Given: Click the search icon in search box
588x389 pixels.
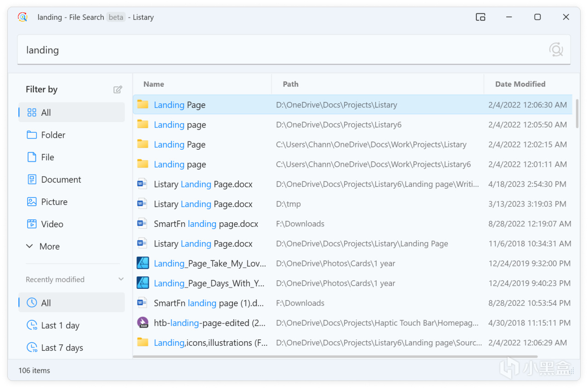Looking at the screenshot, I should click(x=556, y=50).
